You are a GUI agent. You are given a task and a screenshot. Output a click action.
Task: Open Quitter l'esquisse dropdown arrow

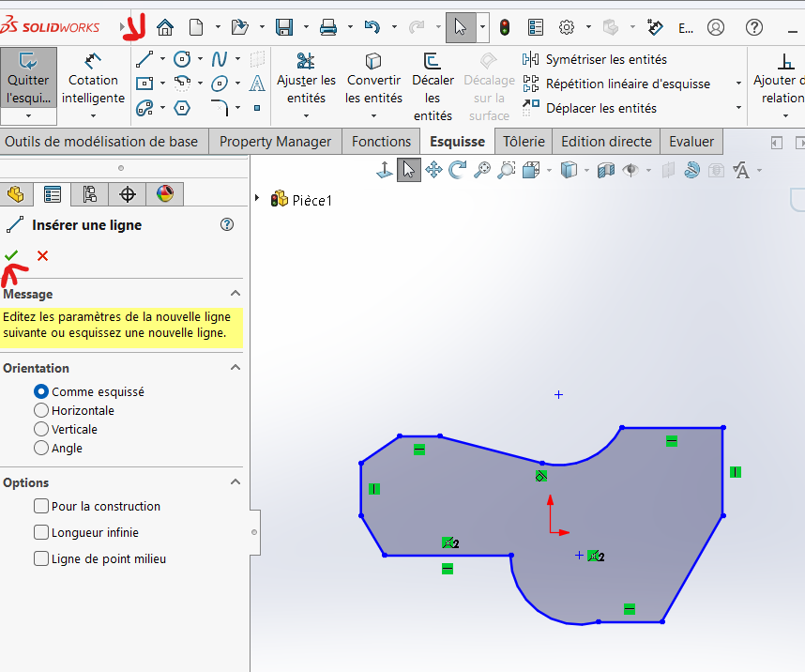pyautogui.click(x=28, y=116)
